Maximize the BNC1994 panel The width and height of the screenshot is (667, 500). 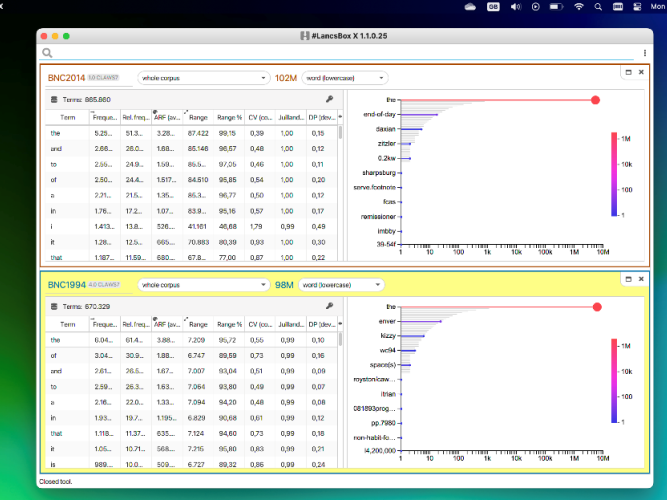tap(628, 279)
